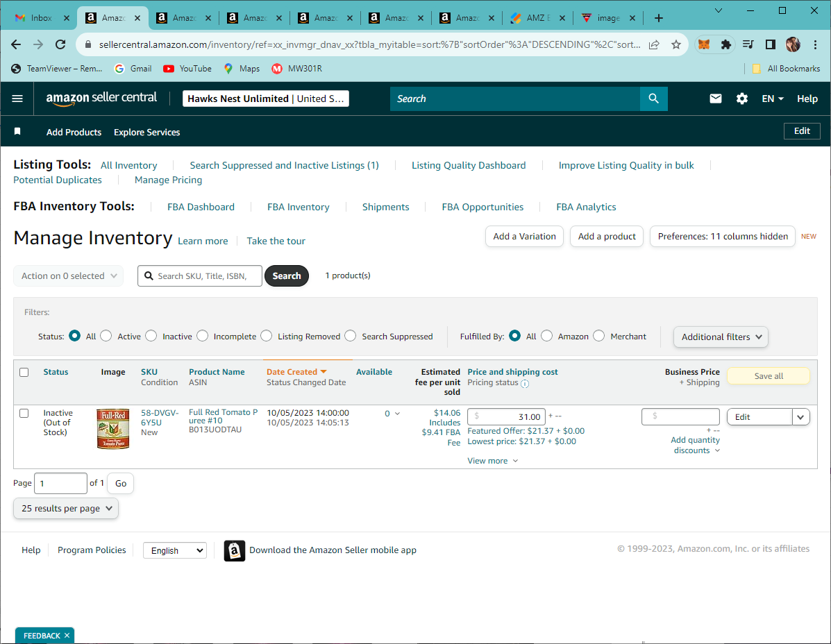Switch to the Inbox browser tab
The height and width of the screenshot is (644, 831).
(42, 18)
